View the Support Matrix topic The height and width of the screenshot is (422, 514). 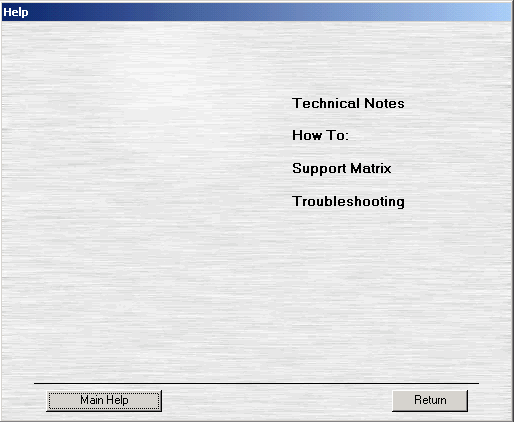click(x=341, y=168)
